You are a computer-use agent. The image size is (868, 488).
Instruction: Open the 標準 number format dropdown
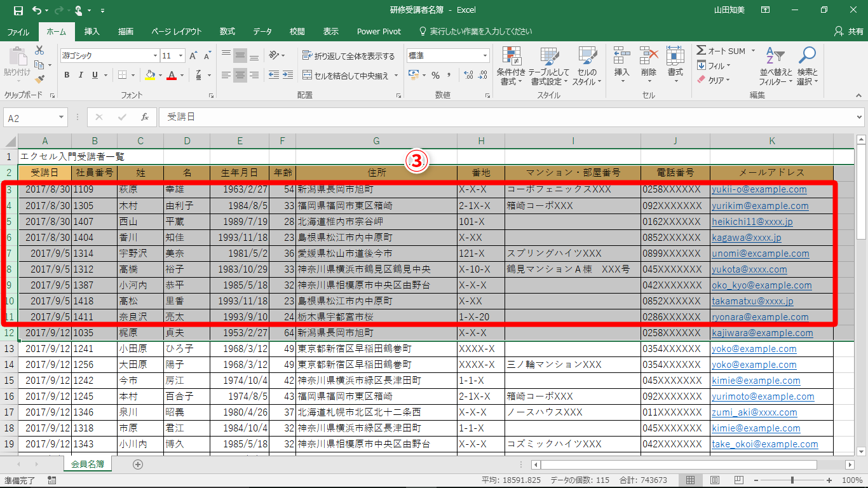(485, 56)
